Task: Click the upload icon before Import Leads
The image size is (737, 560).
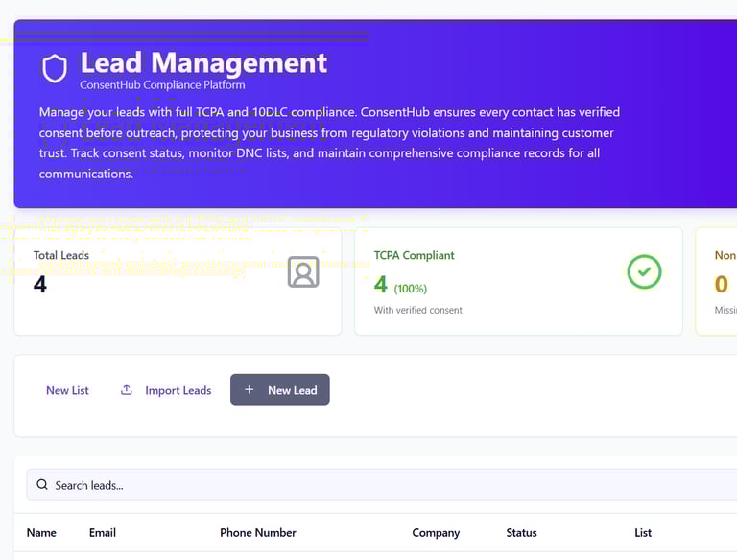Action: click(x=127, y=390)
